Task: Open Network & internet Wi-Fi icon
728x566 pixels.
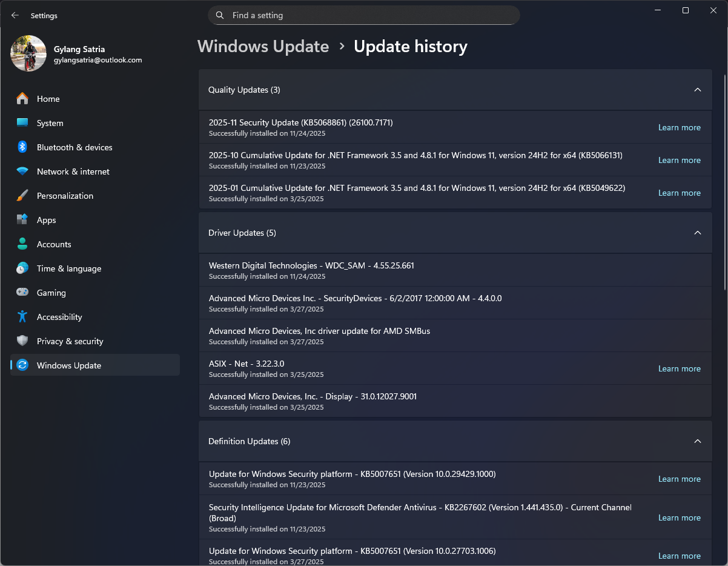Action: point(22,171)
